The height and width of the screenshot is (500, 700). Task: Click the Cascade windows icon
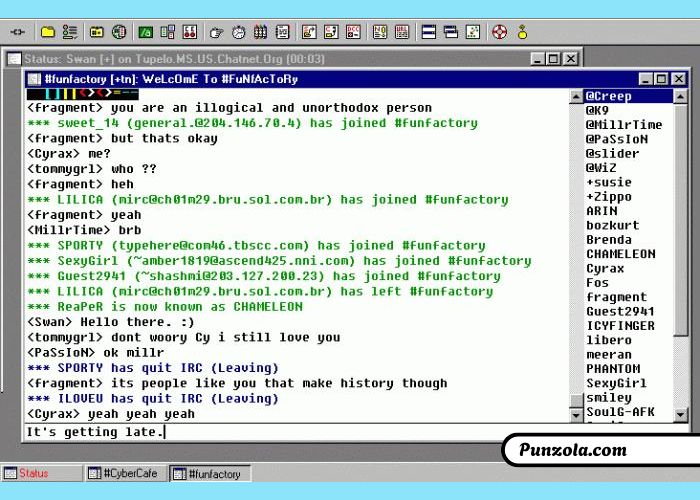[x=450, y=32]
